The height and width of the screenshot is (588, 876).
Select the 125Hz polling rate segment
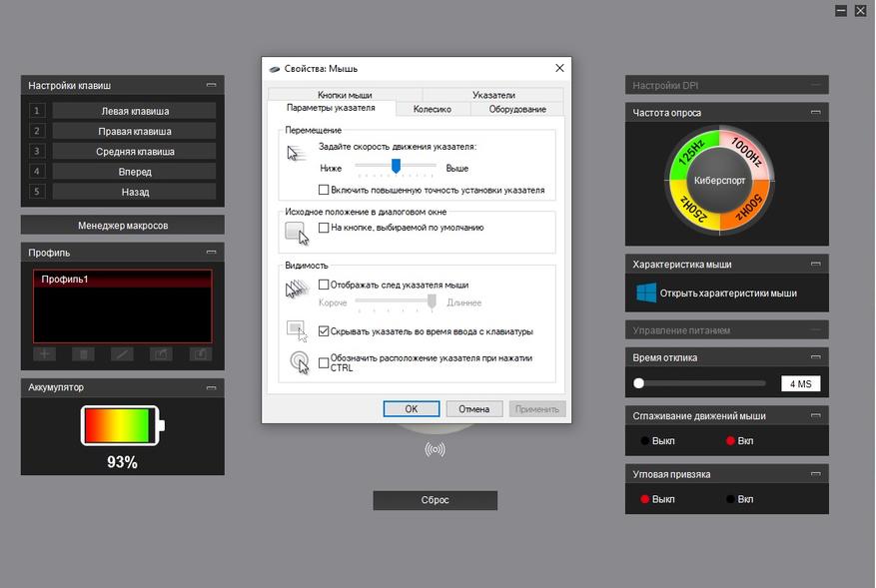691,153
